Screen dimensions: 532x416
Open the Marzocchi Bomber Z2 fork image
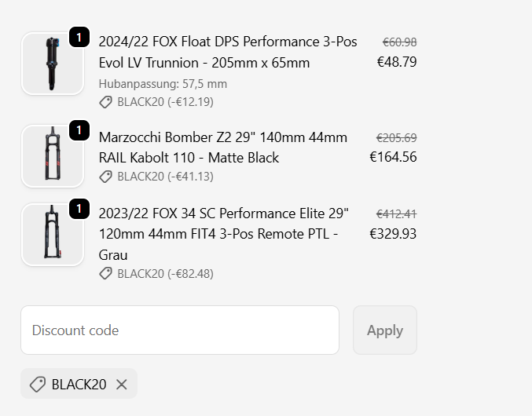(x=53, y=156)
